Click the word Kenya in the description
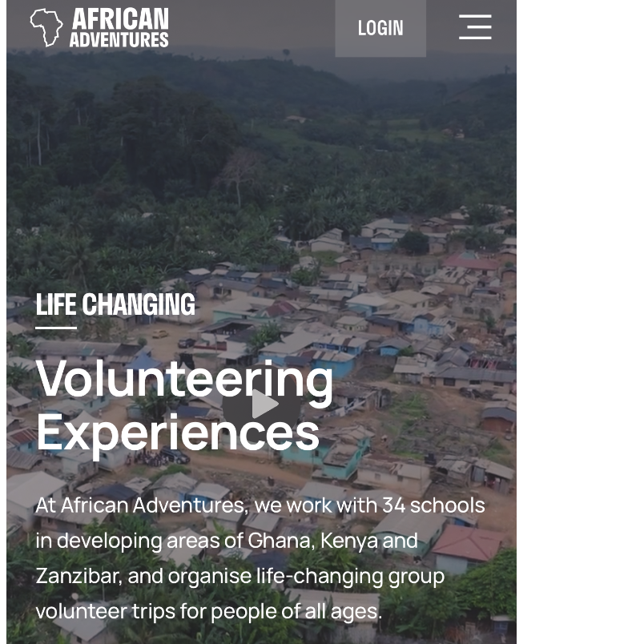644x644 pixels. tap(348, 541)
